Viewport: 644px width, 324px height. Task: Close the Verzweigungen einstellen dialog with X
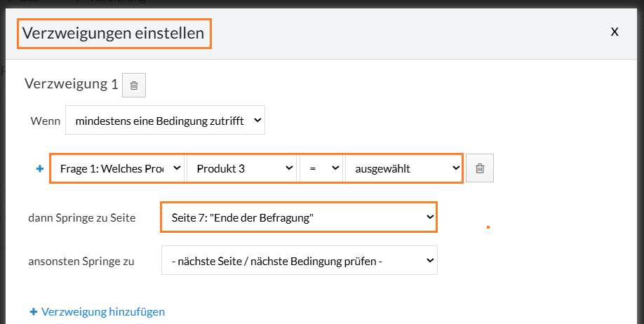(615, 32)
